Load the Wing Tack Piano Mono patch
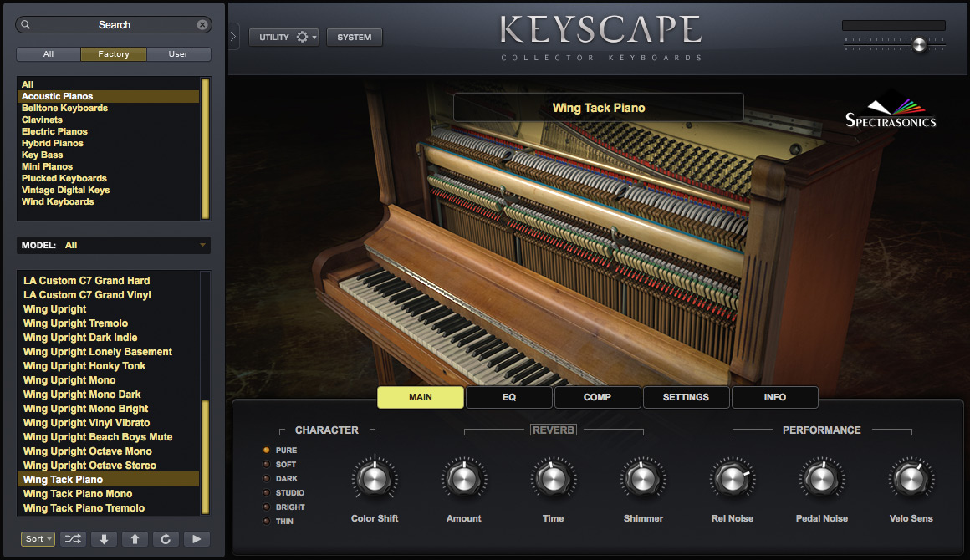970x560 pixels. (108, 493)
